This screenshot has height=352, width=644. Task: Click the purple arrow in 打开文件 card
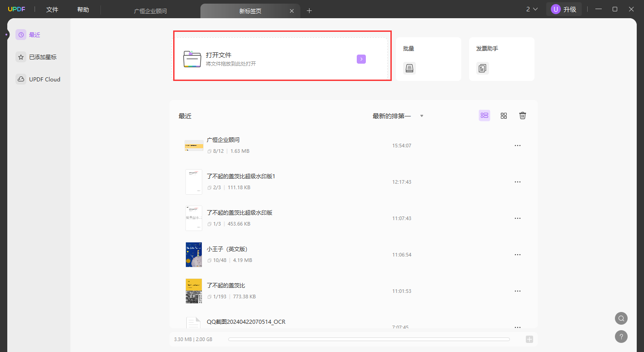pos(361,59)
